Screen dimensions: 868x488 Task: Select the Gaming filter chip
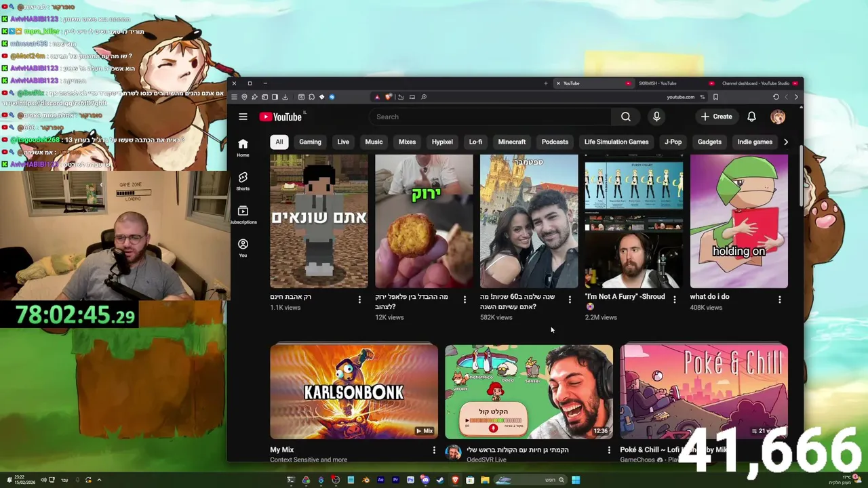[x=310, y=142]
